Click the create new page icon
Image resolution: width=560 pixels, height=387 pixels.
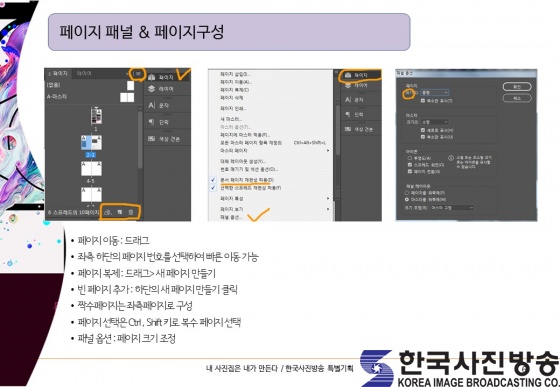tap(120, 212)
